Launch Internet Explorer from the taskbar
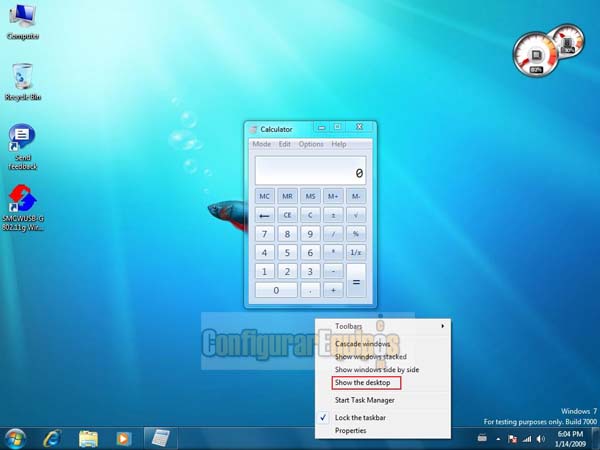This screenshot has height=450, width=600. point(52,439)
